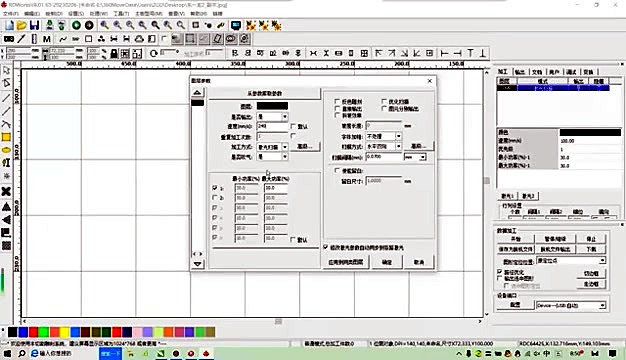Screen dimensions: 626x360
Task: Open Windows Start menu
Action: [x=7, y=353]
